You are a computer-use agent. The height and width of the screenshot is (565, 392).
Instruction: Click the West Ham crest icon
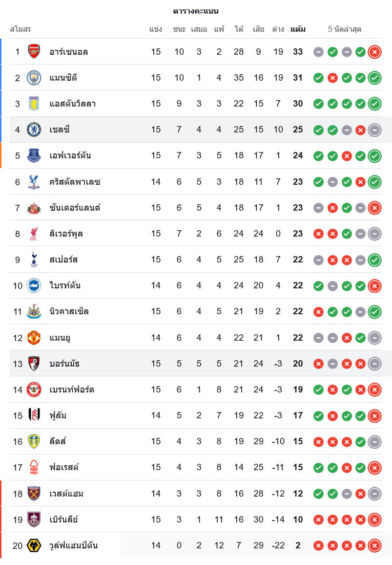34,494
